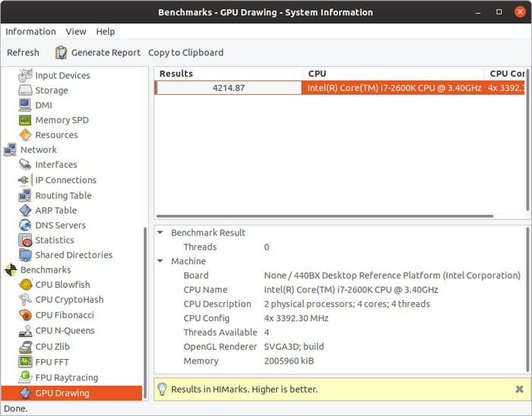Click the Generate Report clipboard icon
This screenshot has height=416, width=532.
(62, 52)
